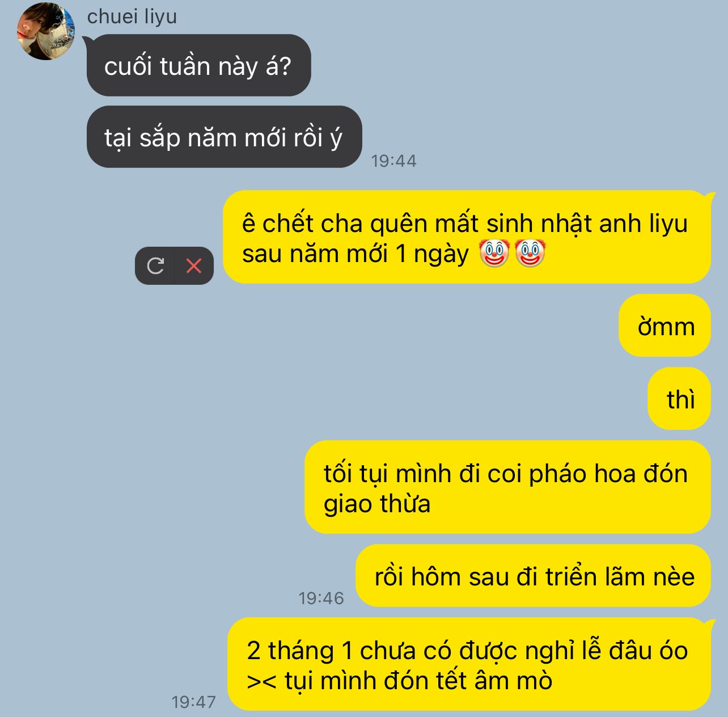Select the "tại sắp năm mới rồi ý" bubble
The width and height of the screenshot is (728, 717).
pyautogui.click(x=224, y=137)
